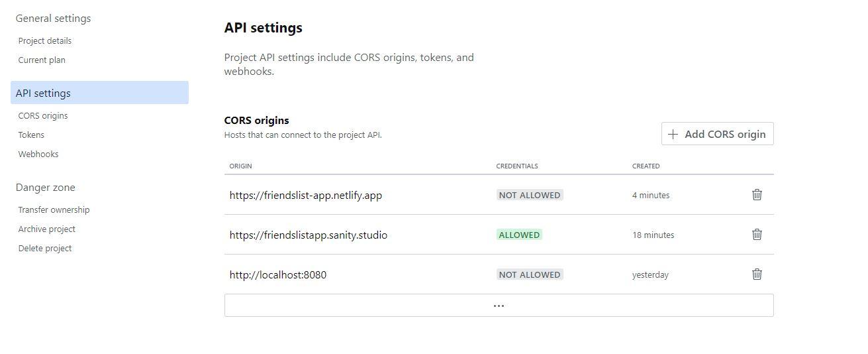Remove localhost:8080 origin using trash icon

(x=757, y=274)
